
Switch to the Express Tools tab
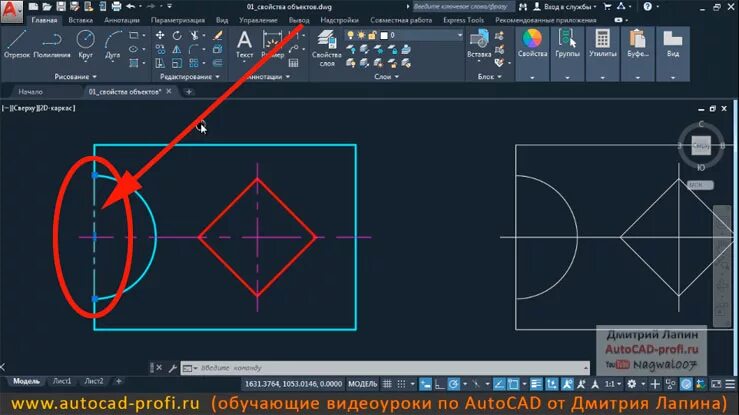(463, 20)
